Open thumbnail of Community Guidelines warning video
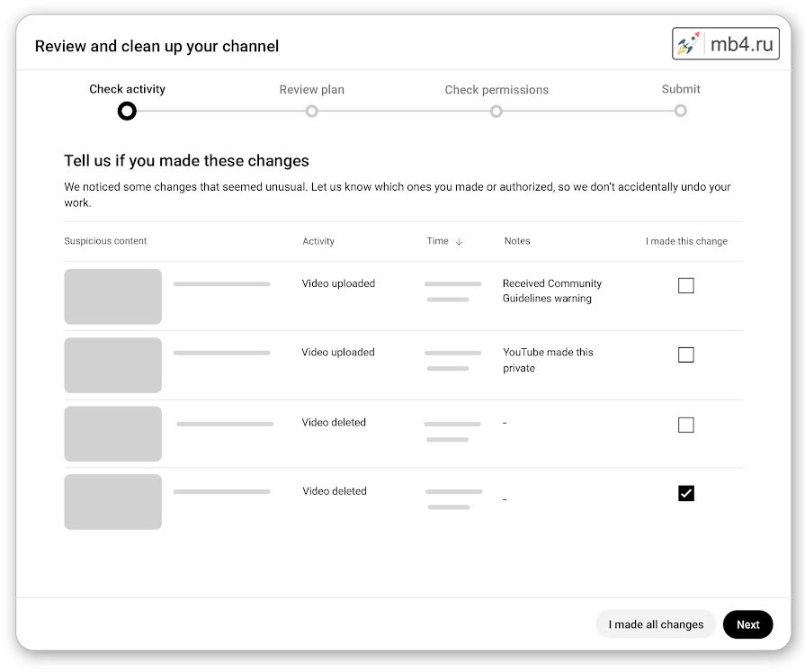 tap(113, 296)
